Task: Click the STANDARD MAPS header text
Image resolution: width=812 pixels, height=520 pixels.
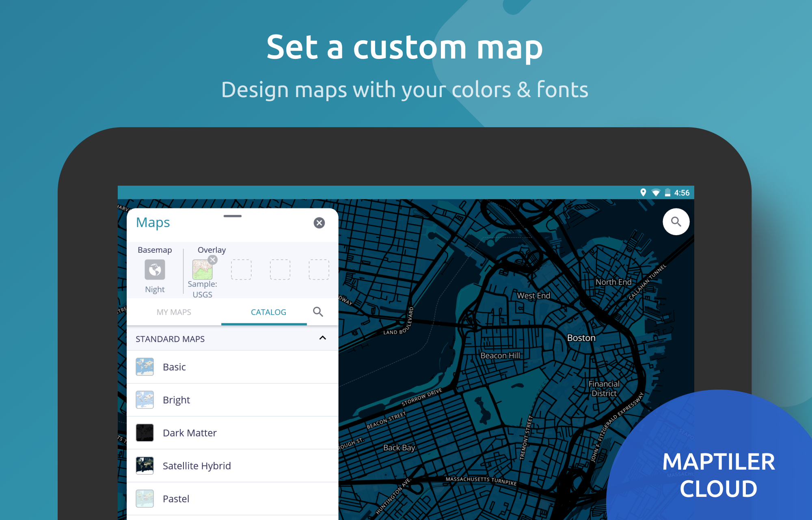Action: coord(170,339)
